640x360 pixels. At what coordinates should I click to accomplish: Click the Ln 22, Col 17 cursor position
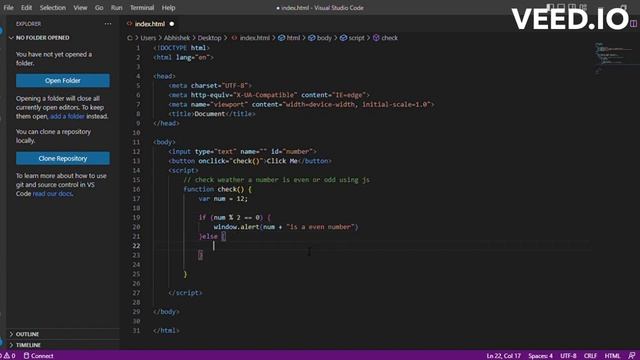[503, 356]
